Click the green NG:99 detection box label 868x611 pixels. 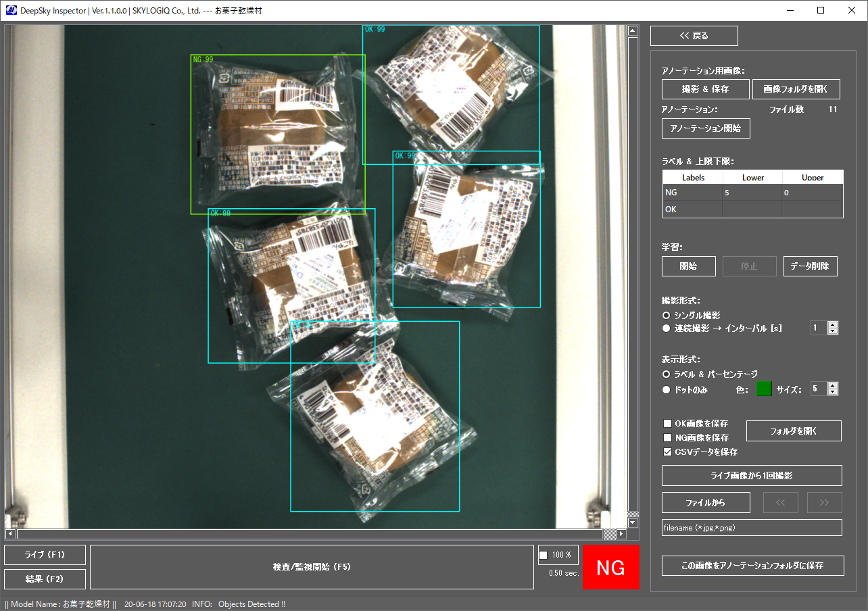pos(203,59)
